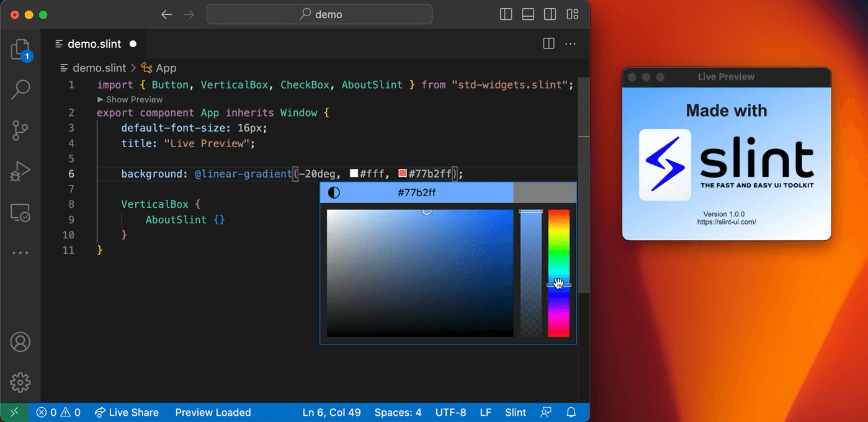Image resolution: width=868 pixels, height=422 pixels.
Task: Click the Slint language mode button
Action: [515, 412]
